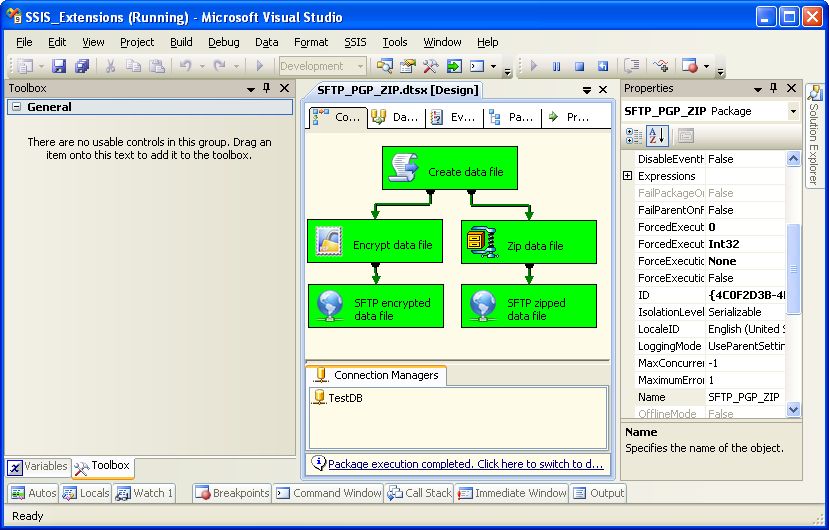Switch to the Package Explorer tab
The height and width of the screenshot is (530, 829).
[x=512, y=117]
